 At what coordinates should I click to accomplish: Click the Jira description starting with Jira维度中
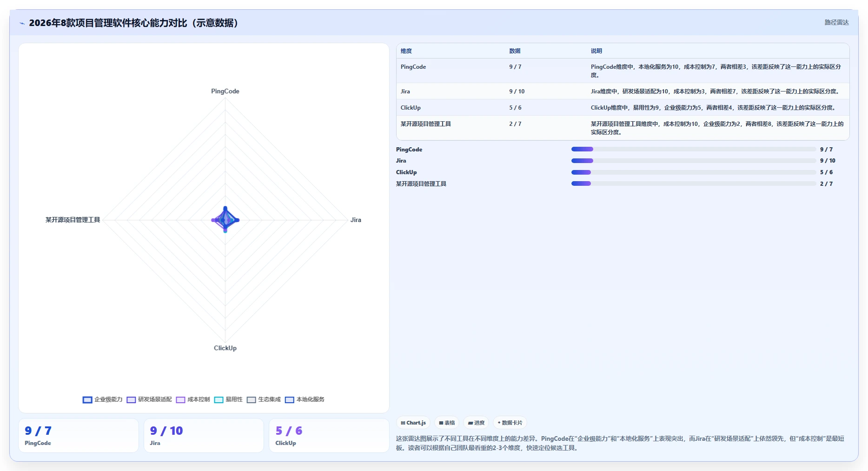click(x=715, y=92)
